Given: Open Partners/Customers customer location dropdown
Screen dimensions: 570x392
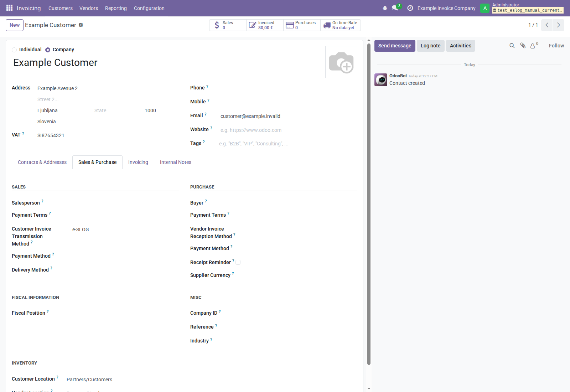Looking at the screenshot, I should point(116,380).
